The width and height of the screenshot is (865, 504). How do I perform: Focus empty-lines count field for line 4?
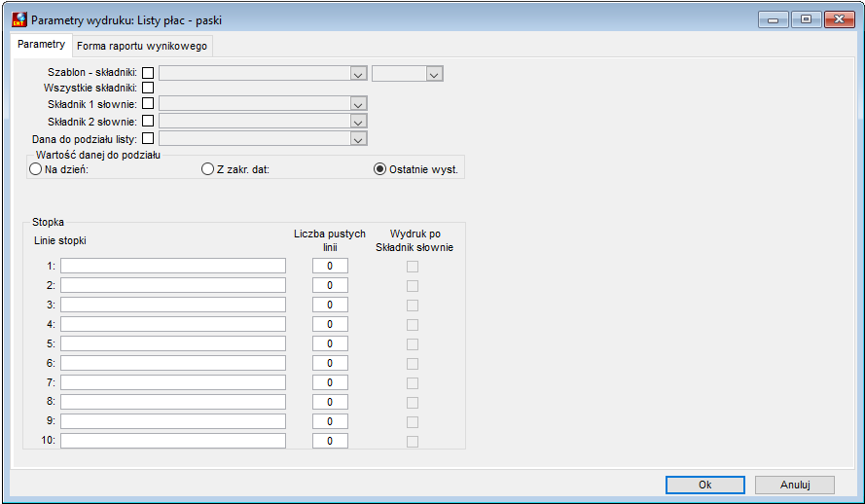click(x=330, y=324)
